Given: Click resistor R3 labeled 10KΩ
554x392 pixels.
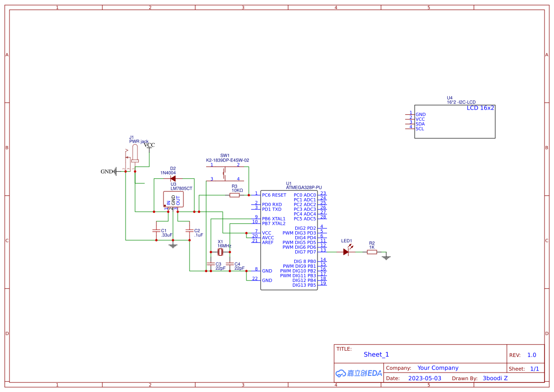Looking at the screenshot, I should click(234, 194).
